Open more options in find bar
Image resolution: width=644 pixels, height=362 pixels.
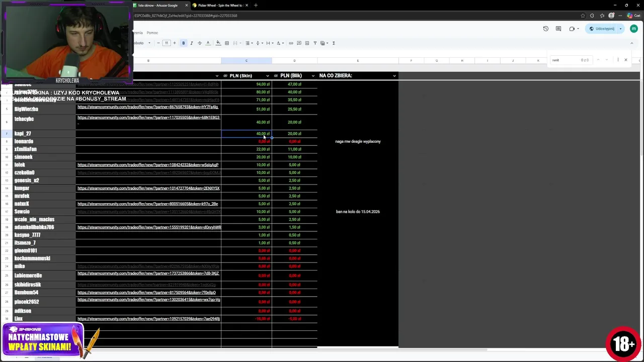pos(618,60)
